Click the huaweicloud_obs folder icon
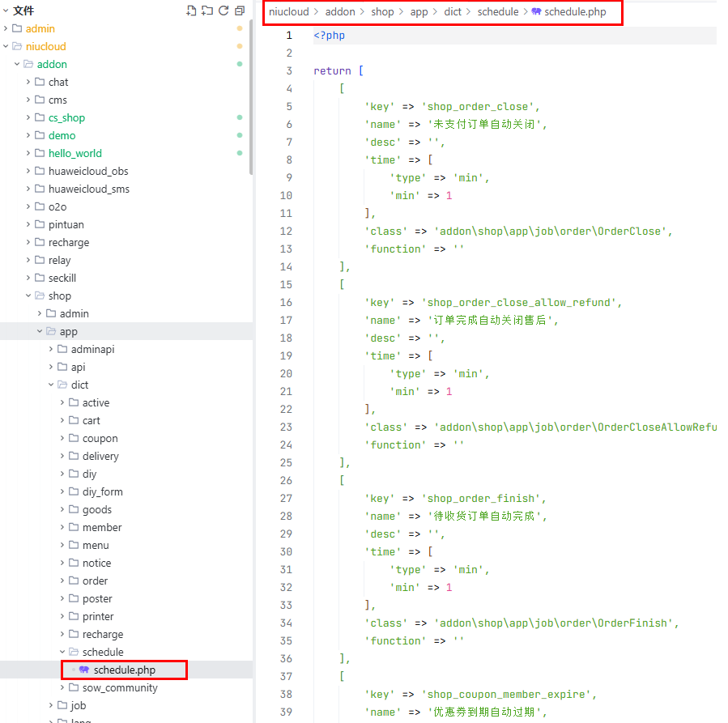The height and width of the screenshot is (723, 728). pos(40,172)
